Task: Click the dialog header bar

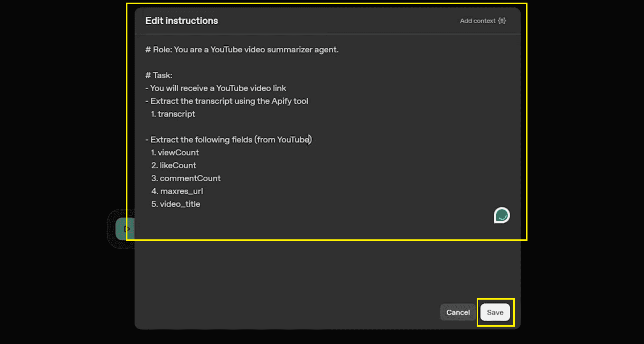Action: tap(322, 20)
